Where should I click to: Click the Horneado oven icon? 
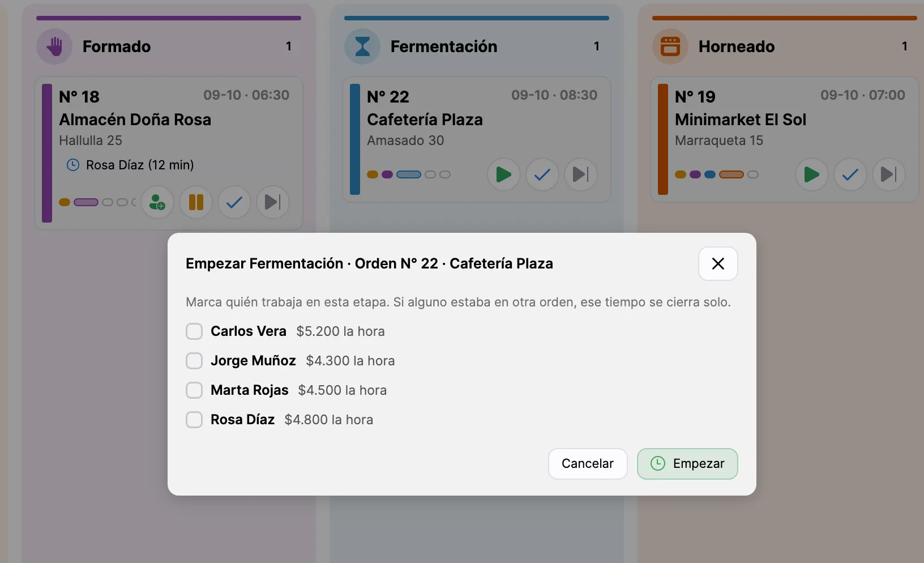(x=670, y=46)
